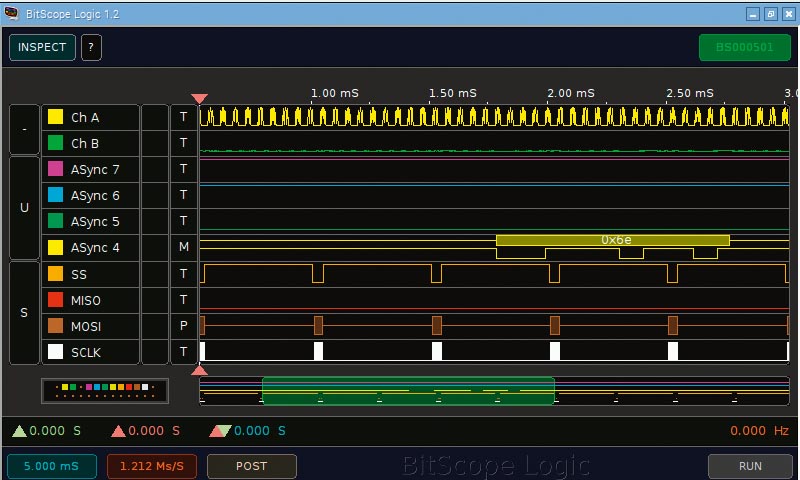
Task: Select the U protocol group tab
Action: (x=24, y=208)
